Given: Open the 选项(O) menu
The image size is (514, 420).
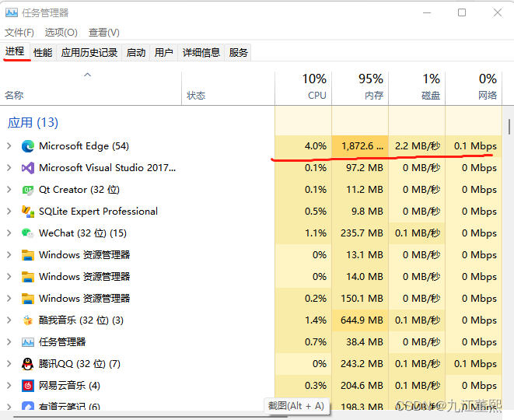Looking at the screenshot, I should click(61, 33).
